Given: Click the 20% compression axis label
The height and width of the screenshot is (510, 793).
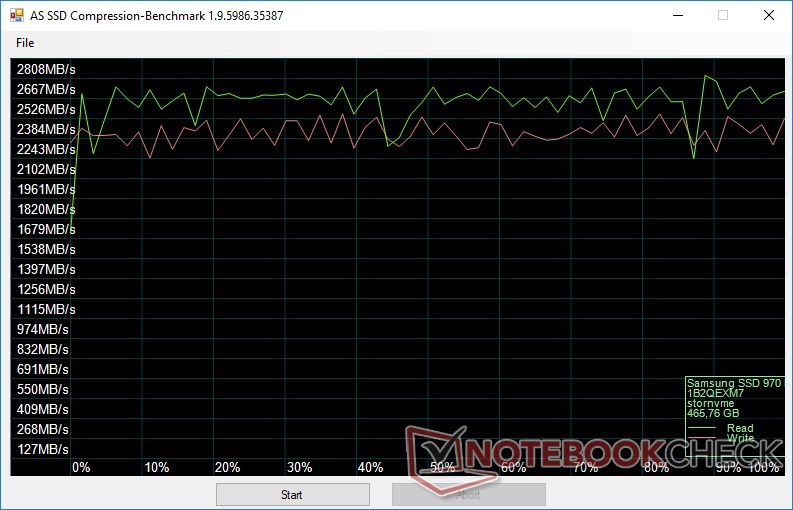Looking at the screenshot, I should [x=228, y=468].
